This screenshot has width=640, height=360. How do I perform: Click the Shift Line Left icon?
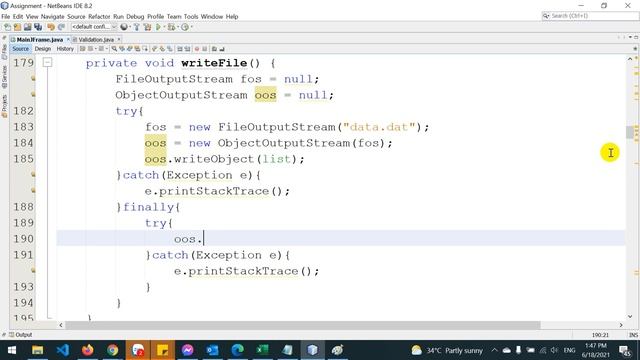[x=180, y=49]
